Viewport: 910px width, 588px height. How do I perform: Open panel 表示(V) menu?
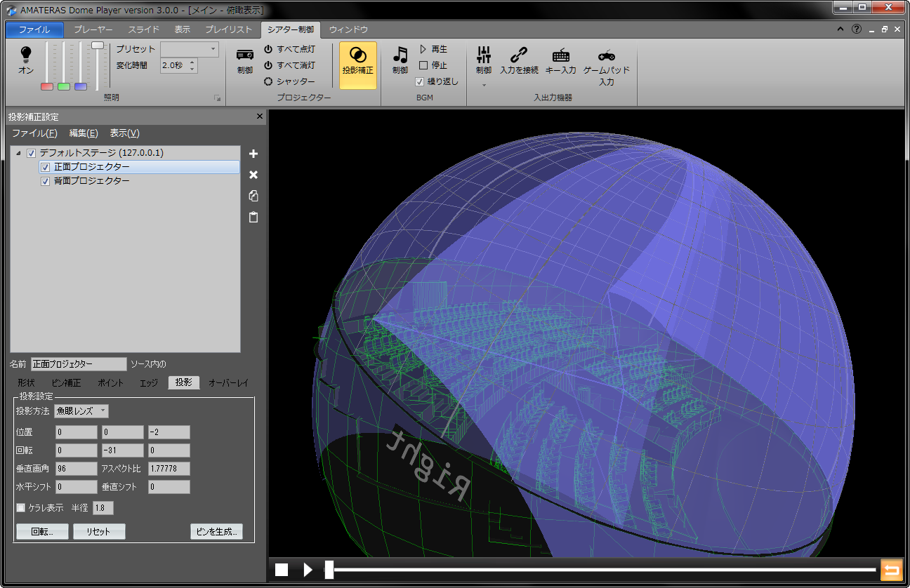pos(124,133)
